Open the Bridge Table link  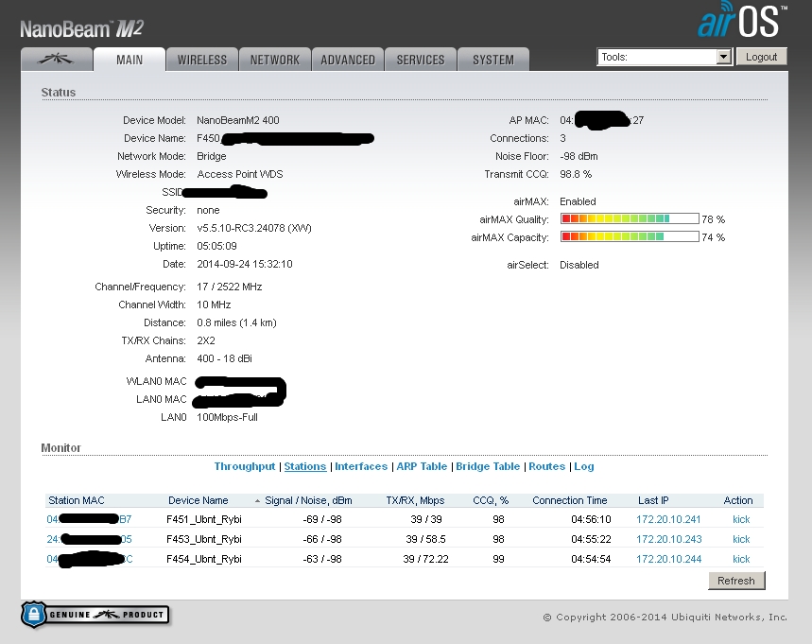(x=488, y=466)
